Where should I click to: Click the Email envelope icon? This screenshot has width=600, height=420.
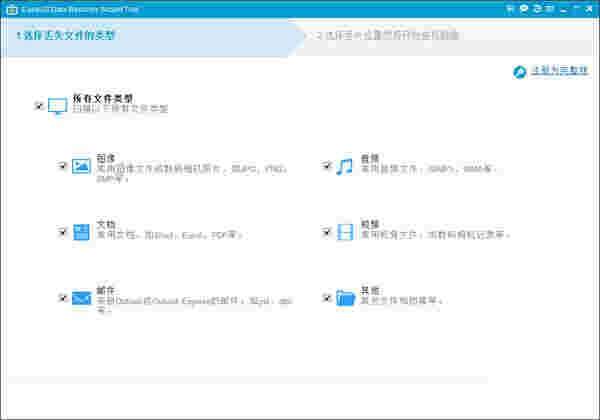click(x=82, y=298)
